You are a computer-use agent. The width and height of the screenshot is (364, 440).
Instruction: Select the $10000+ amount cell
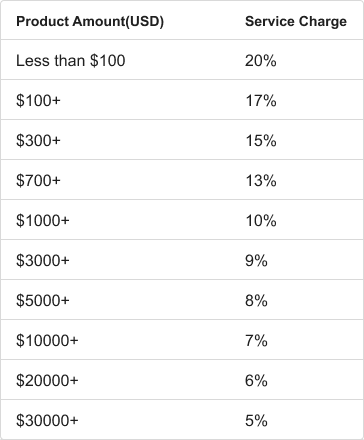47,340
